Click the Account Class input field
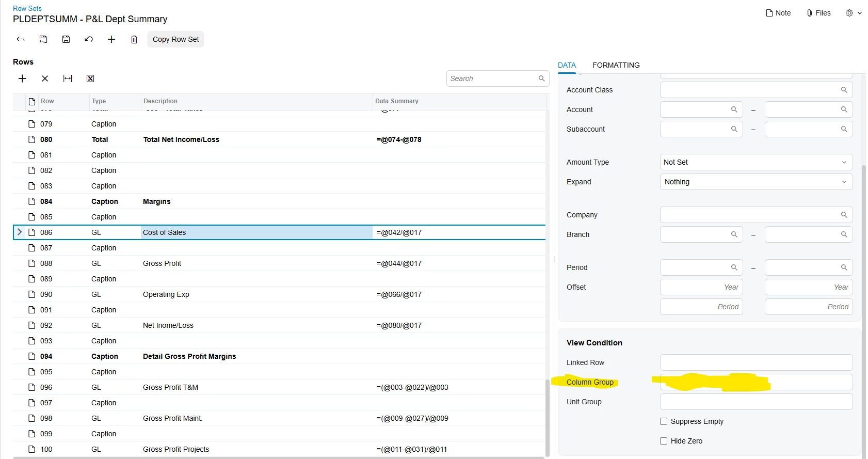 point(756,90)
